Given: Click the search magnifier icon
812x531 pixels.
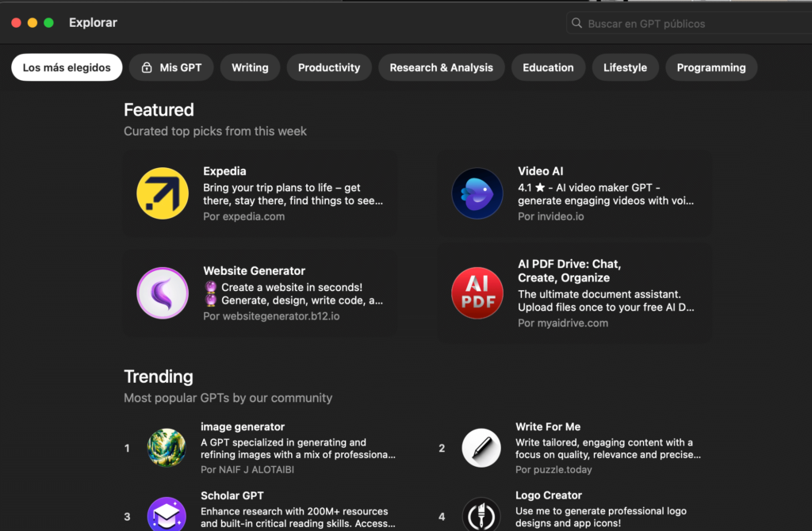Looking at the screenshot, I should click(x=576, y=23).
